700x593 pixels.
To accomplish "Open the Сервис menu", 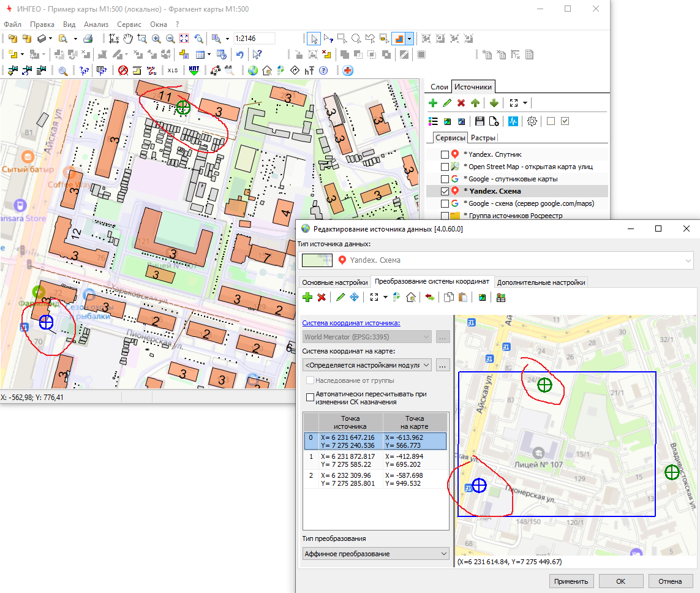I will tap(129, 25).
